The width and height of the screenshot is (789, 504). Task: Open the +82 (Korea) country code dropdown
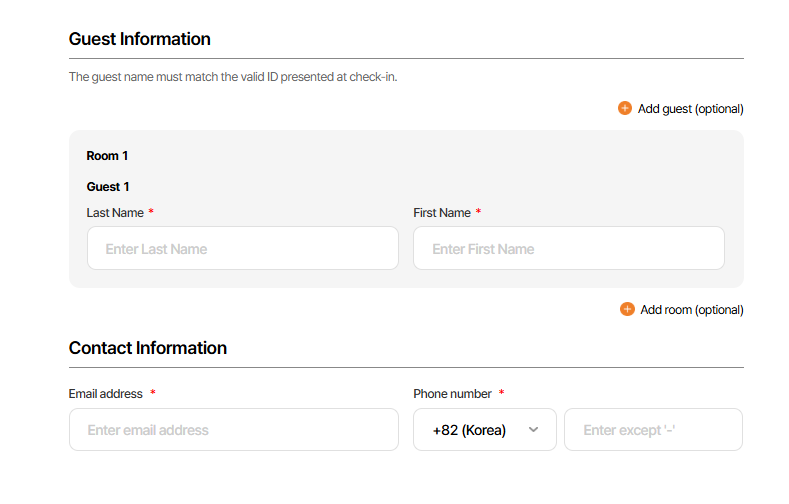[x=484, y=430]
